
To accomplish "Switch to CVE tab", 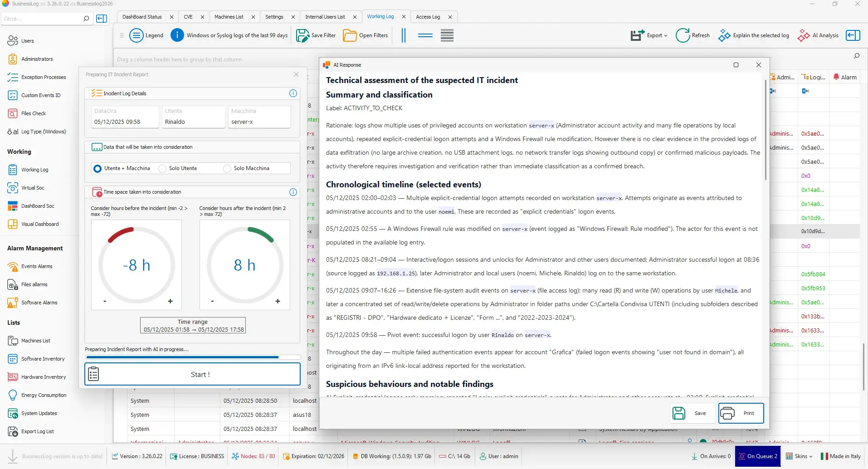I will [188, 17].
